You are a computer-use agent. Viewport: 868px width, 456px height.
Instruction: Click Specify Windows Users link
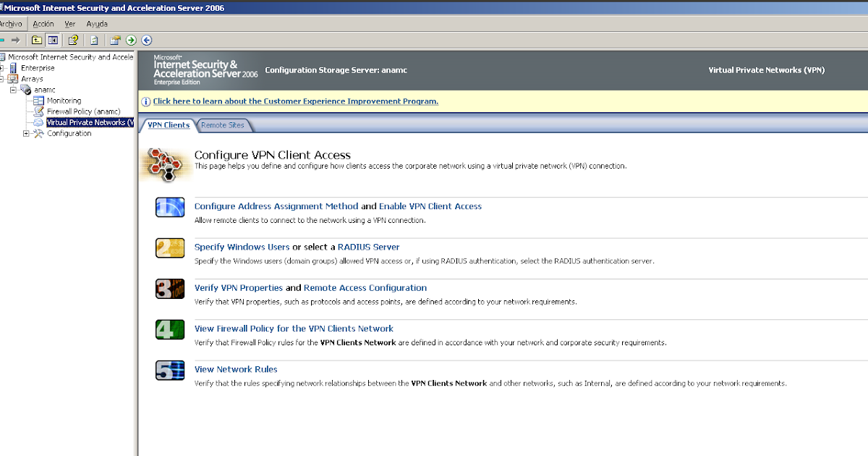pyautogui.click(x=242, y=247)
